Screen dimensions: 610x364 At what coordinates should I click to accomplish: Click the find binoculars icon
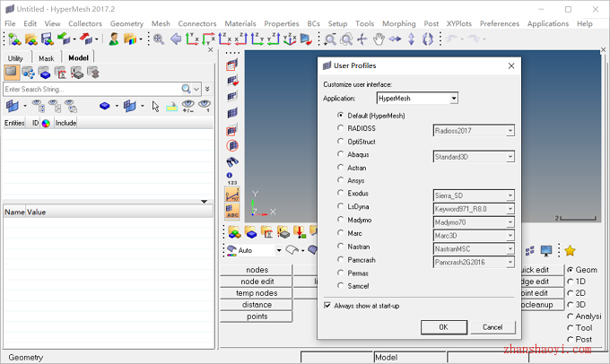(232, 161)
